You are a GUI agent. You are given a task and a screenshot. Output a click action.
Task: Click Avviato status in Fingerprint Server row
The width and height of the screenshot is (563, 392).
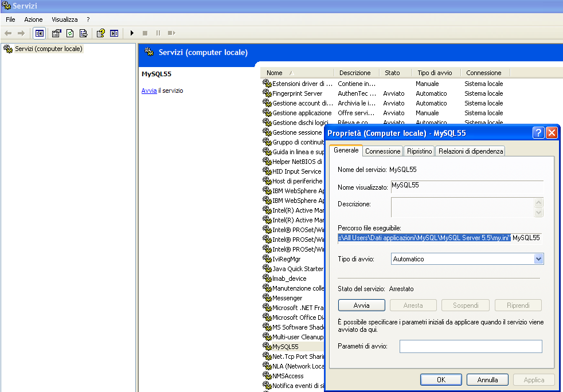pos(393,93)
